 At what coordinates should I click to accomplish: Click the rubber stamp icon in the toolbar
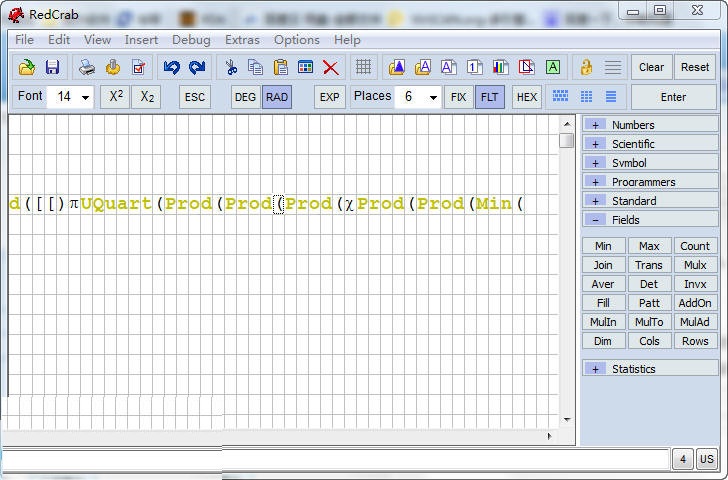[x=113, y=67]
